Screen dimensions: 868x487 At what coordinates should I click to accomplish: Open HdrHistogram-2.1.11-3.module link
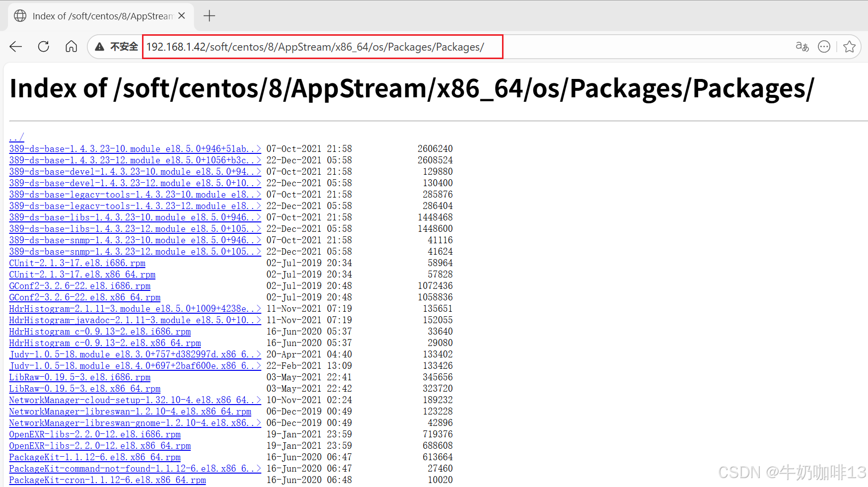[135, 309]
